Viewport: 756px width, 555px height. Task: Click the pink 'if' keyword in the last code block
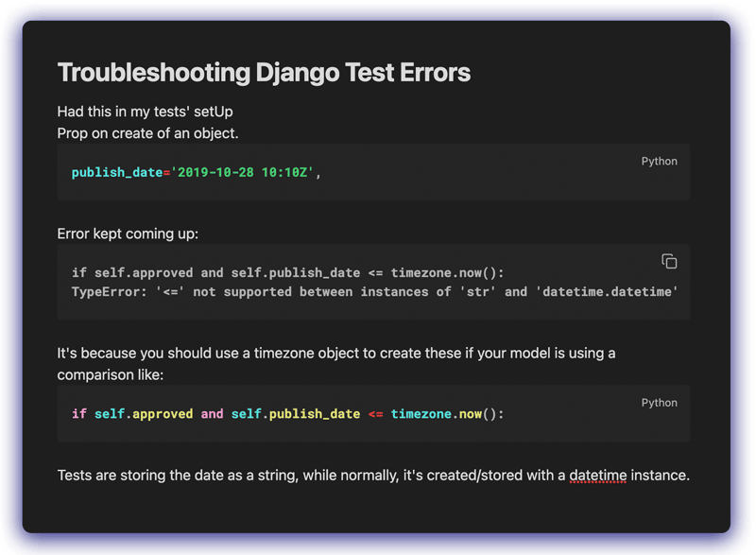[x=79, y=414]
